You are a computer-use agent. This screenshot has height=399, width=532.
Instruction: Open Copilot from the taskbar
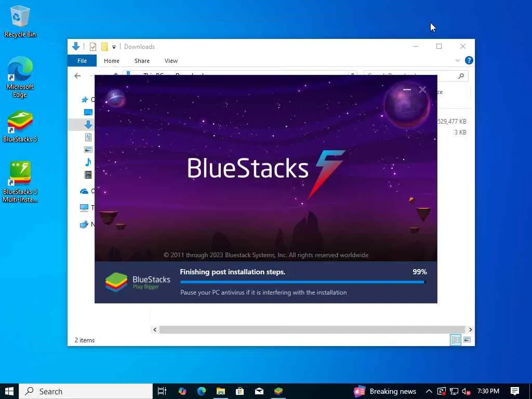coord(182,391)
